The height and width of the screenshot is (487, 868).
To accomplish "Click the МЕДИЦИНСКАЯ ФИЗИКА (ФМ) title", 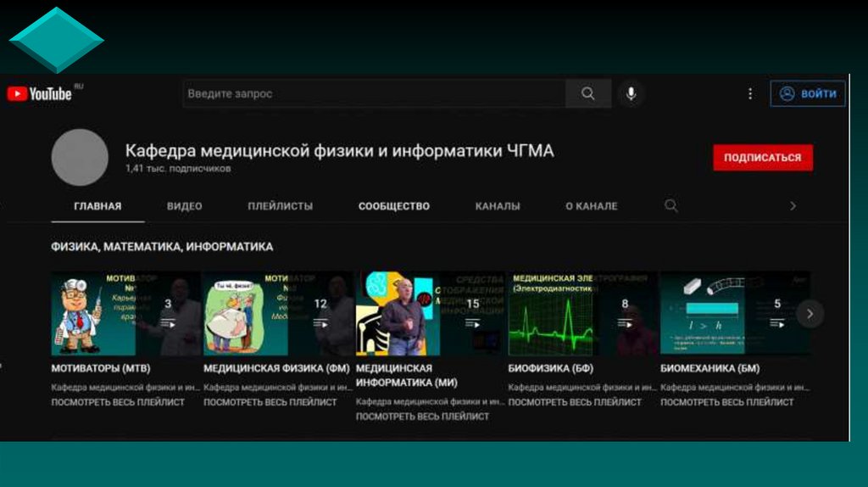I will (276, 368).
